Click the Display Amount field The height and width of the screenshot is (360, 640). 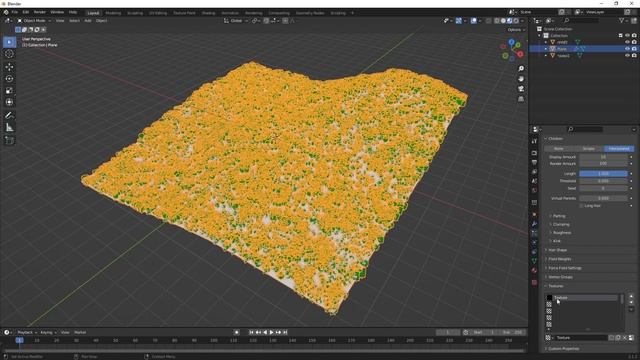[603, 157]
